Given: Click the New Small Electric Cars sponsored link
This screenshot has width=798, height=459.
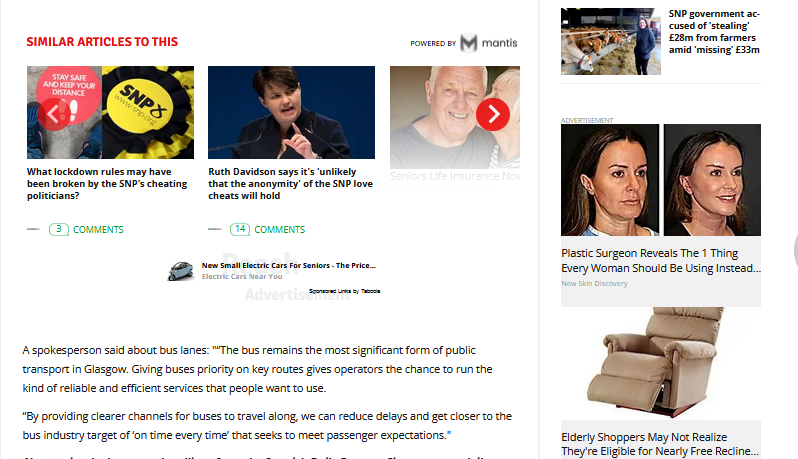Looking at the screenshot, I should click(x=289, y=265).
